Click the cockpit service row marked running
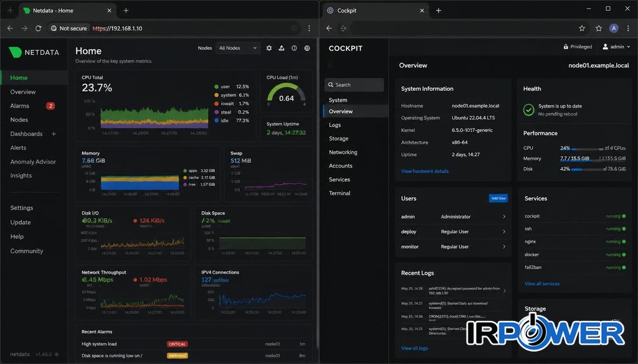Image resolution: width=638 pixels, height=364 pixels. (575, 216)
